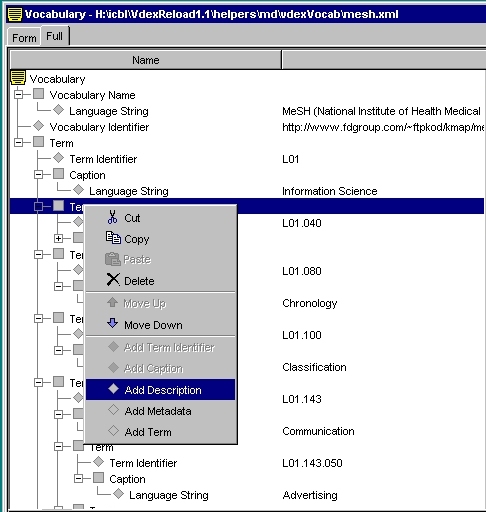Image resolution: width=486 pixels, height=512 pixels.
Task: Click the Name column header
Action: tap(146, 60)
